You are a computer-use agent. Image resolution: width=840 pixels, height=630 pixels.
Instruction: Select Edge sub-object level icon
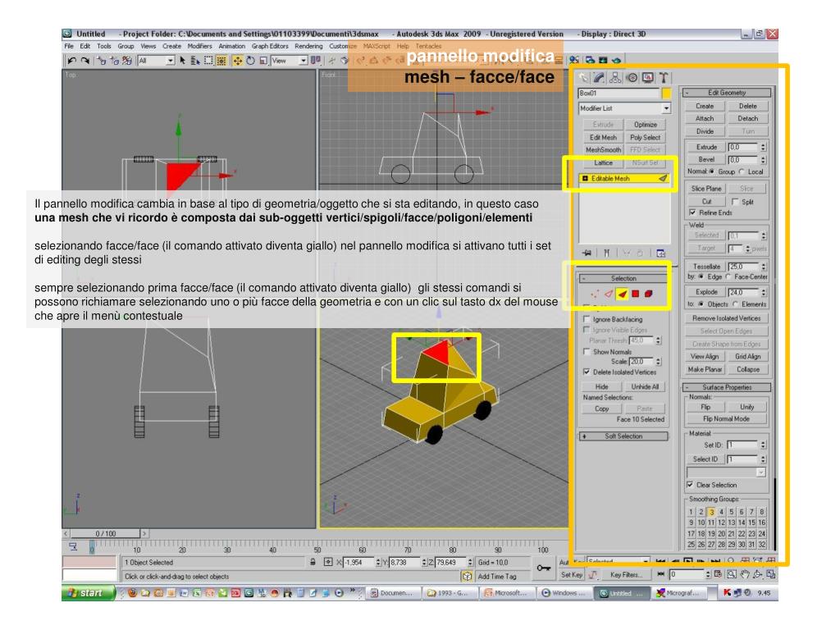pos(608,294)
